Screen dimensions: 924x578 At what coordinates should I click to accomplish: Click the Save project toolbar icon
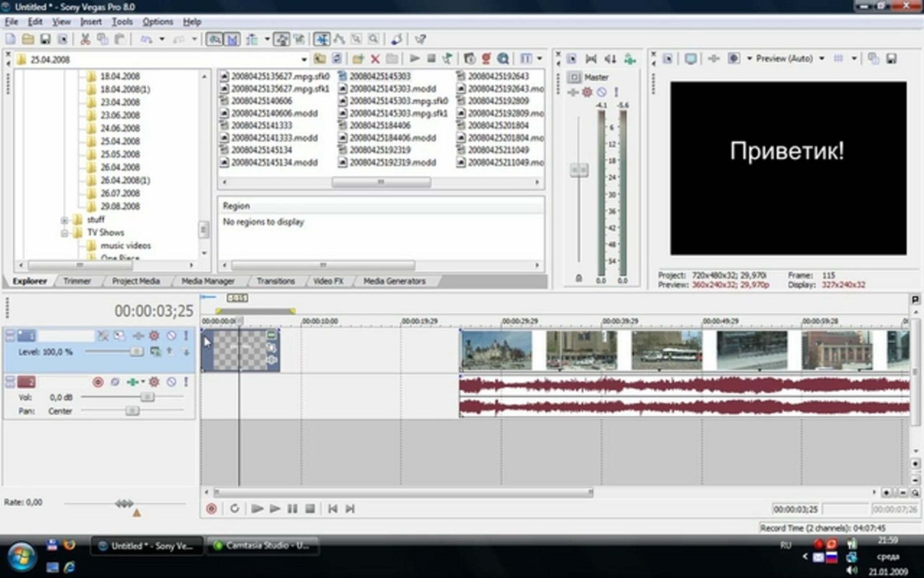click(x=45, y=39)
